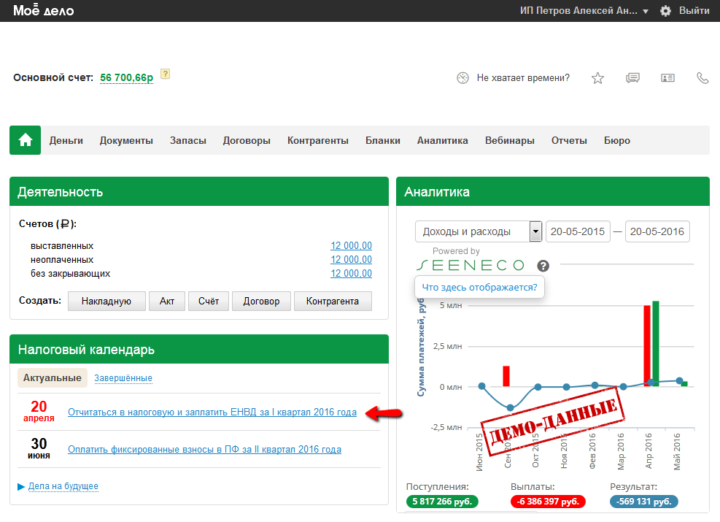The height and width of the screenshot is (522, 720).
Task: Click the Контрагента create button
Action: tap(333, 301)
